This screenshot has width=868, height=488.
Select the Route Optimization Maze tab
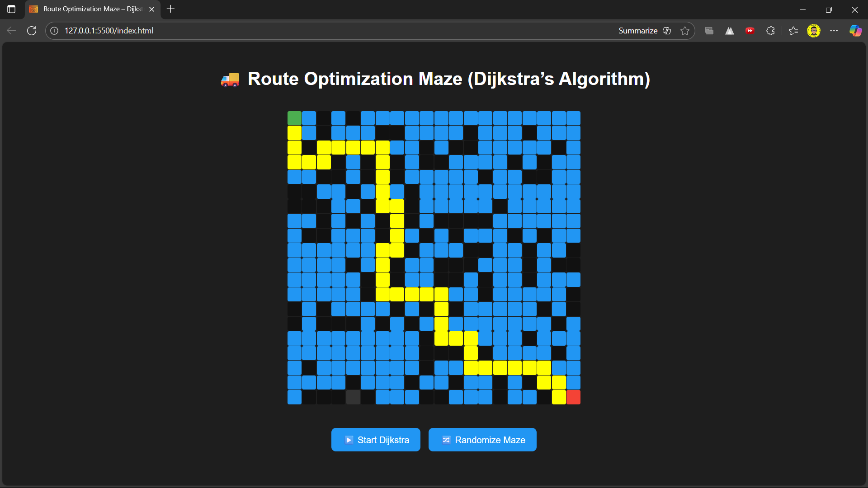pyautogui.click(x=90, y=9)
